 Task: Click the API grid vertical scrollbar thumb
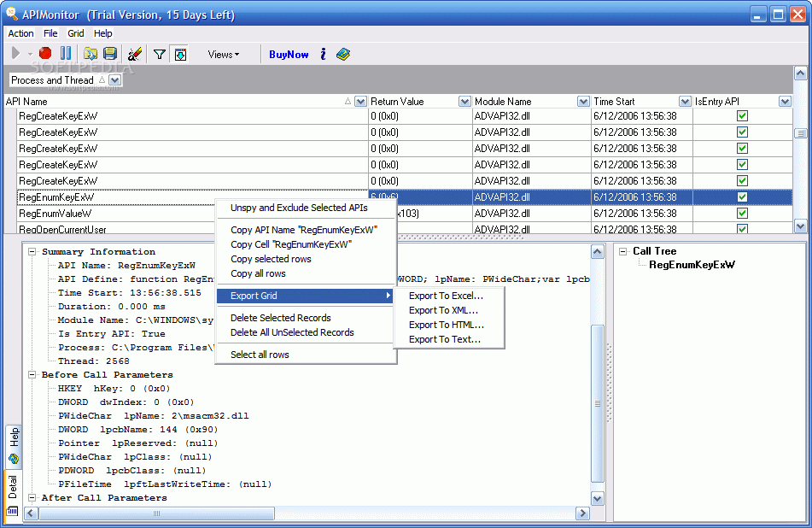click(x=800, y=133)
